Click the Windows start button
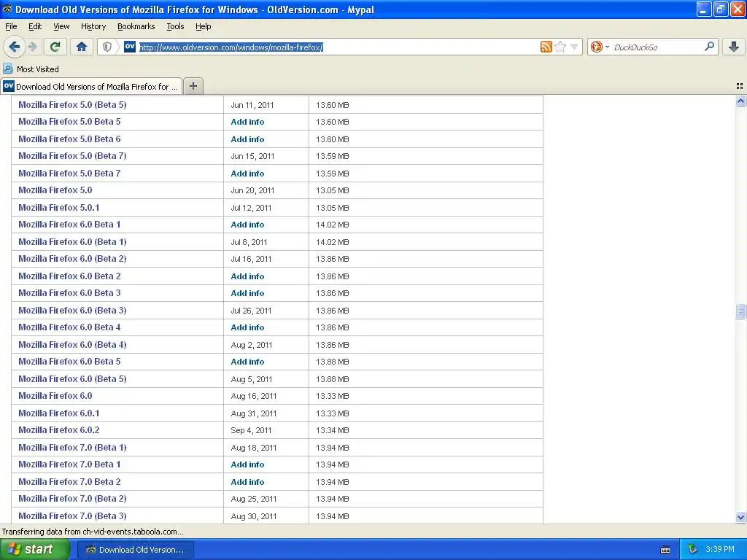The image size is (747, 560). (x=35, y=550)
